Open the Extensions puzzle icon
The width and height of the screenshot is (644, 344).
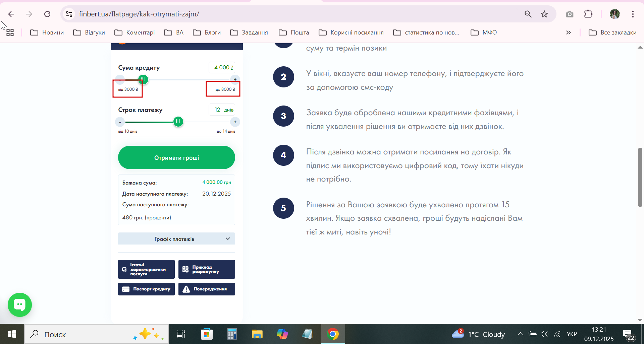point(588,14)
